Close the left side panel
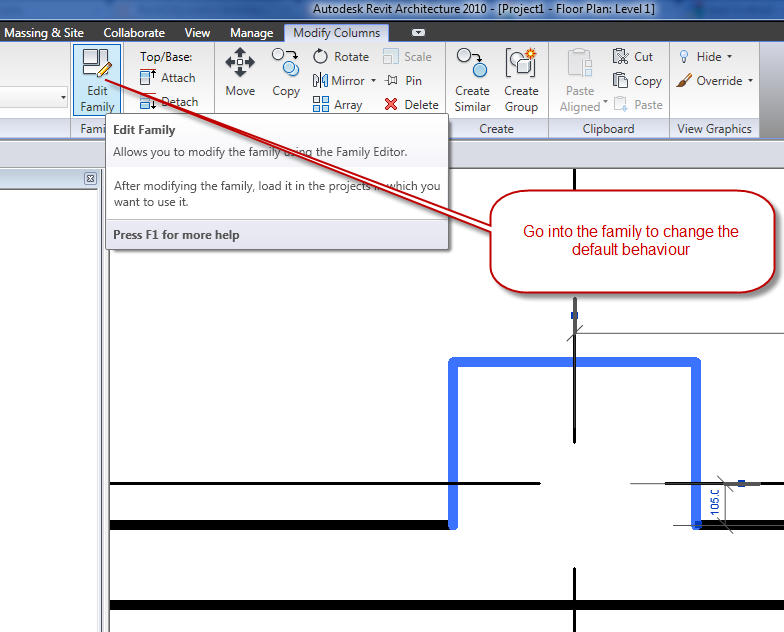The width and height of the screenshot is (784, 632). (90, 179)
